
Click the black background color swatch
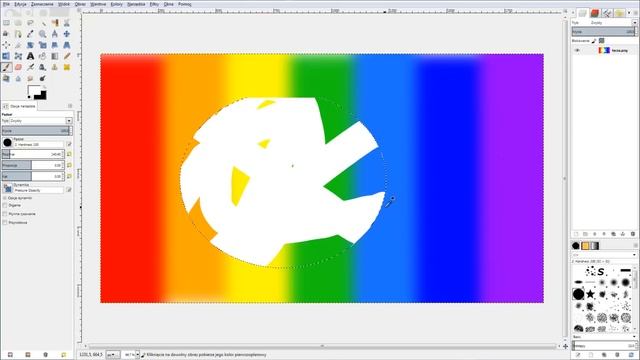tap(42, 96)
